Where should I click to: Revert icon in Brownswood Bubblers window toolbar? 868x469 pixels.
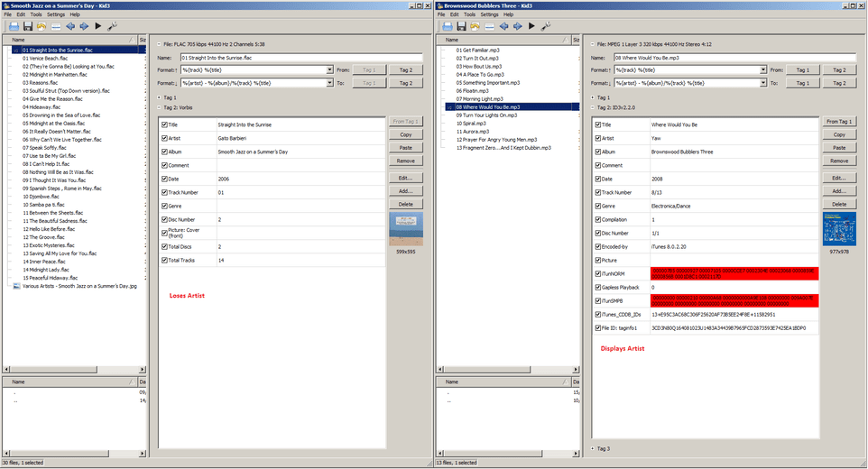coord(475,26)
